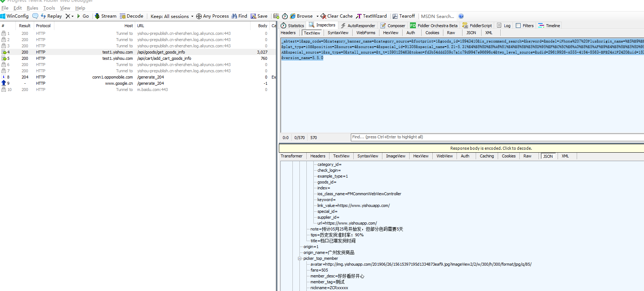This screenshot has height=291, width=644.
Task: Sort sessions by Result column header
Action: pyautogui.click(x=25, y=26)
